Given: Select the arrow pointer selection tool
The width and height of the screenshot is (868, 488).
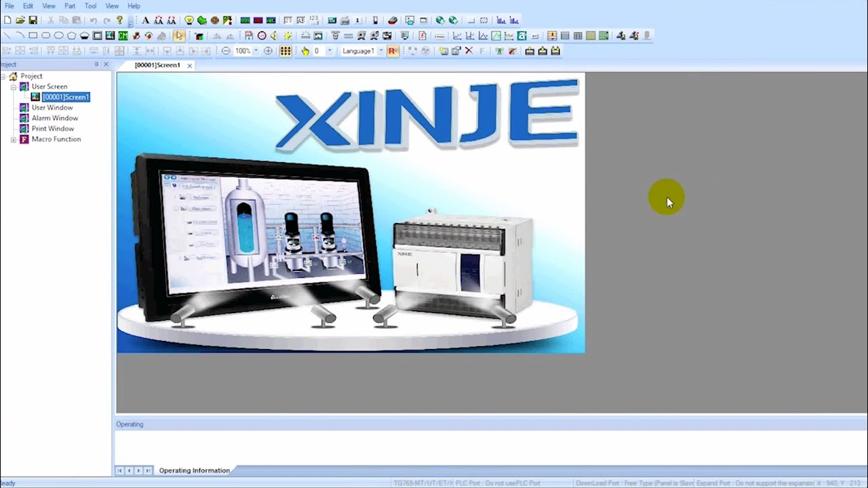Looking at the screenshot, I should 178,35.
